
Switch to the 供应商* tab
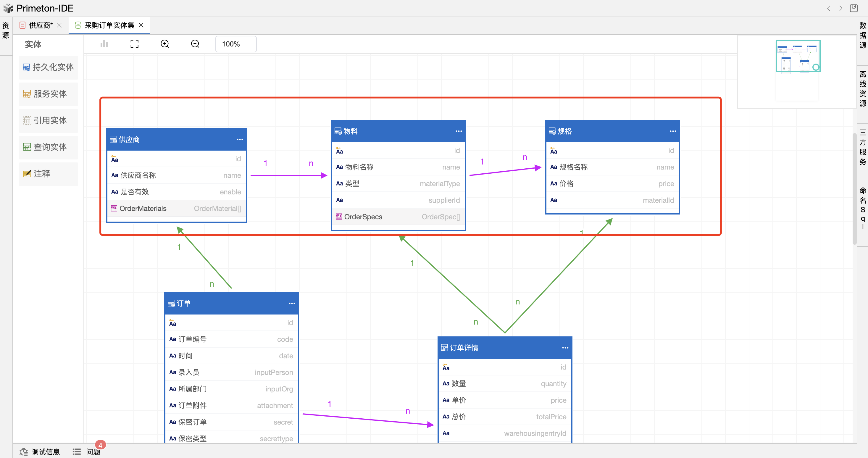41,25
